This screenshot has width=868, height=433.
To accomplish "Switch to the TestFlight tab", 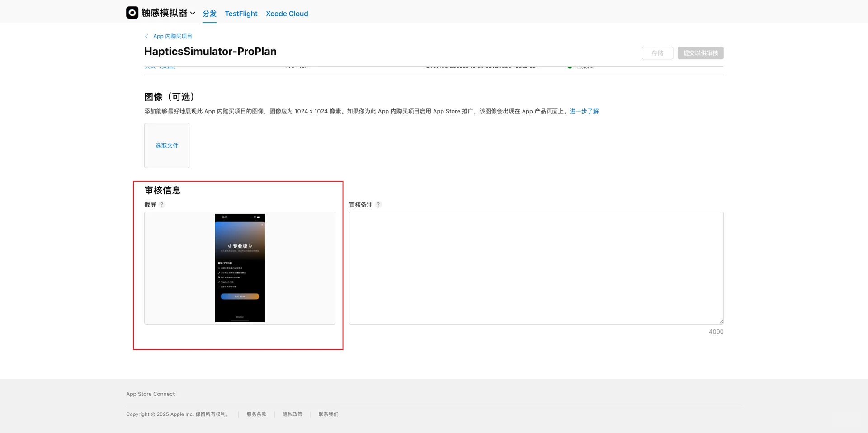I will 241,14.
